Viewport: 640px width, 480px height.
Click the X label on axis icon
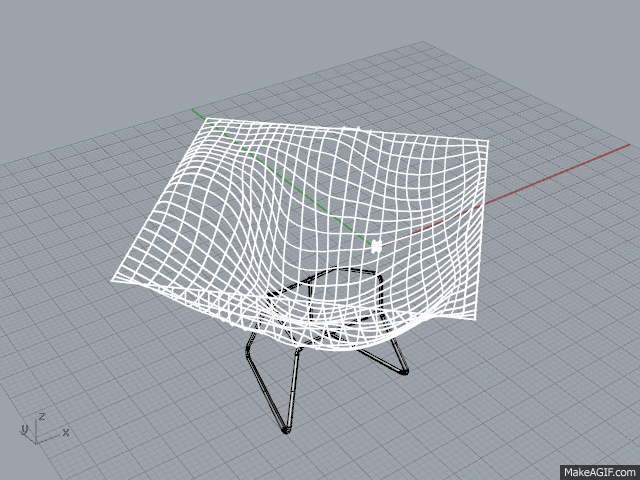(65, 432)
